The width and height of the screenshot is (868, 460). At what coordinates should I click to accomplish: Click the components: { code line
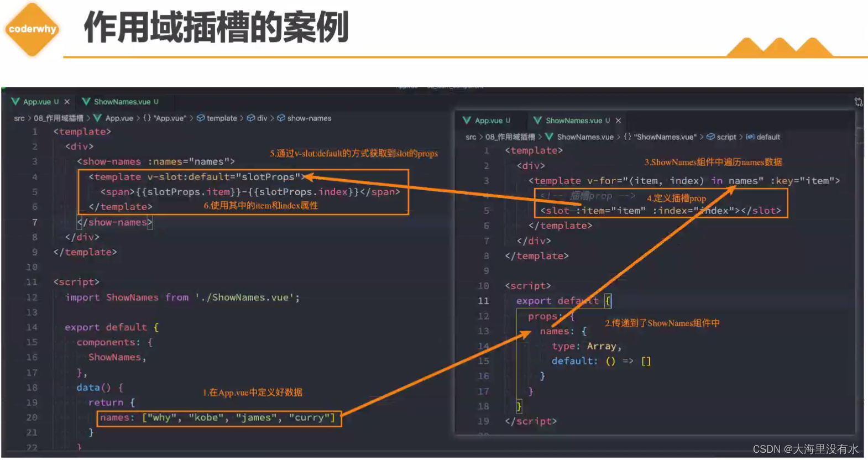tap(115, 342)
